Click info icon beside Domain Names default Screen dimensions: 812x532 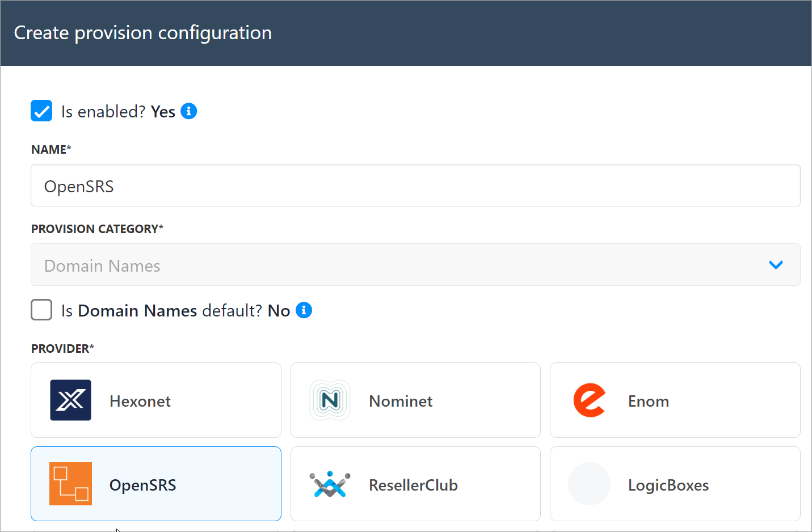coord(304,310)
